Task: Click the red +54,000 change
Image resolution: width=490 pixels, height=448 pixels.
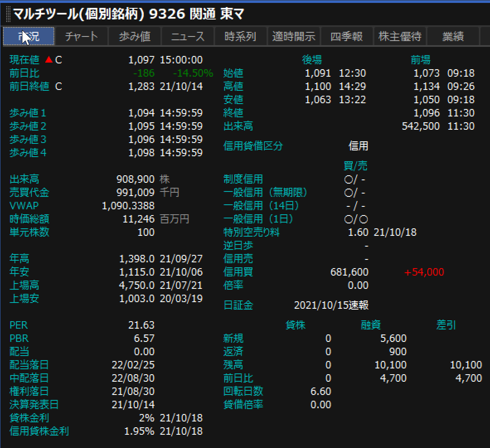Action: [x=424, y=272]
